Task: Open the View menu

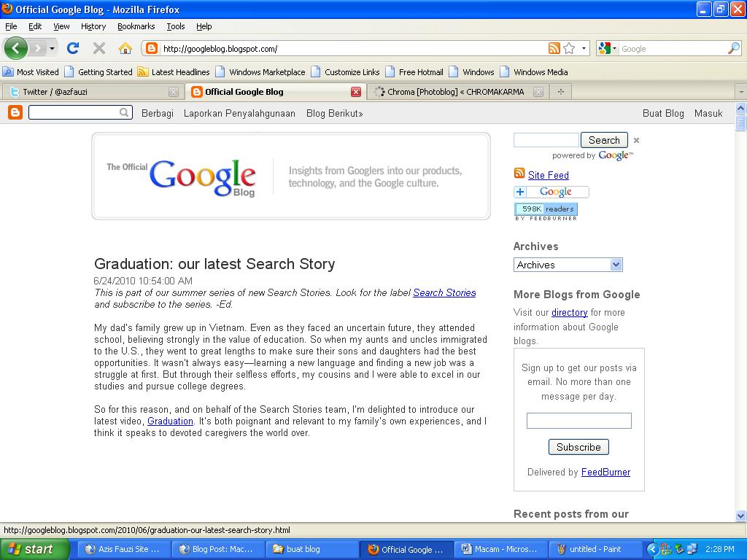Action: coord(61,26)
